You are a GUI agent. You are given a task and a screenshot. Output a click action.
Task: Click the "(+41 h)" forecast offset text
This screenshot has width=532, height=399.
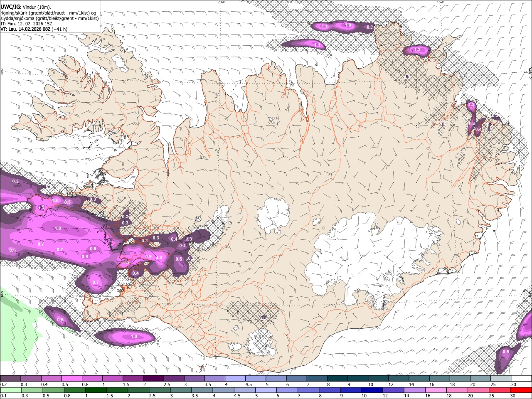pos(60,29)
